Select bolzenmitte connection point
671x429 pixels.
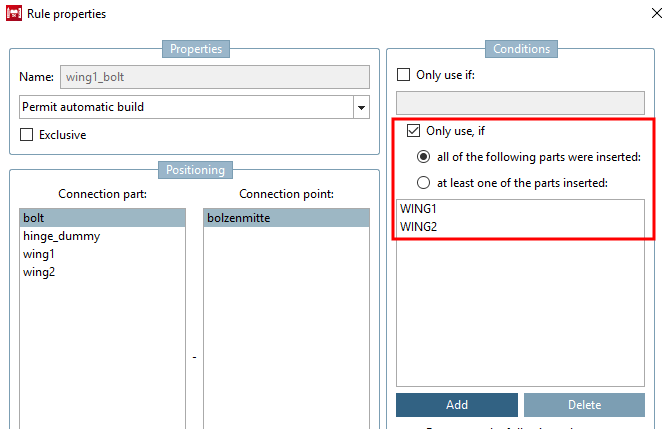tap(240, 217)
